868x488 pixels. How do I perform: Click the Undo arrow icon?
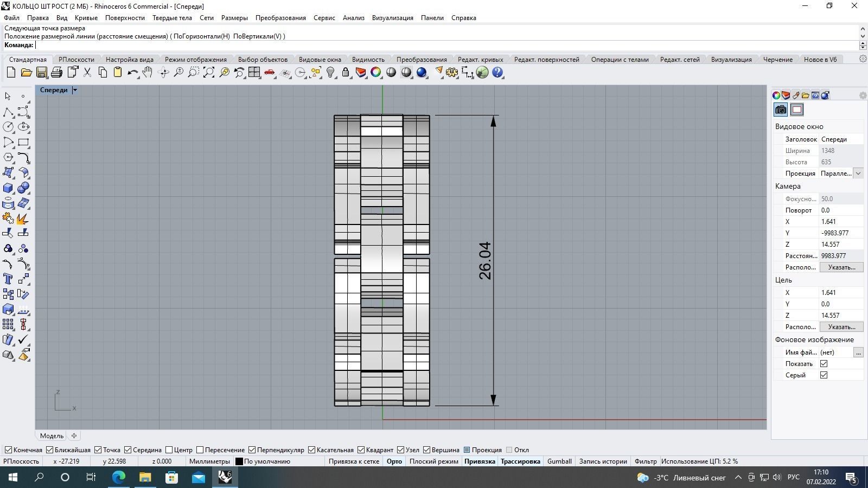tap(132, 72)
